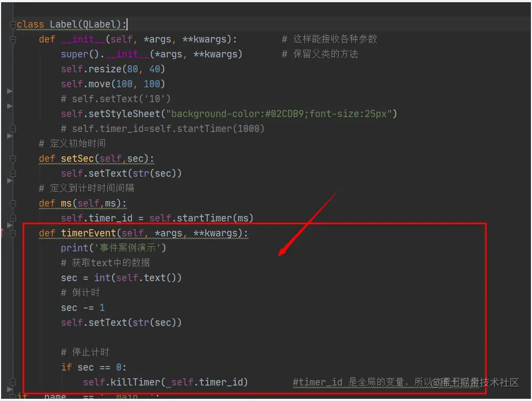Click fold end marker beside self.setText(str(sec)) in setSec
The image size is (532, 401).
13,173
